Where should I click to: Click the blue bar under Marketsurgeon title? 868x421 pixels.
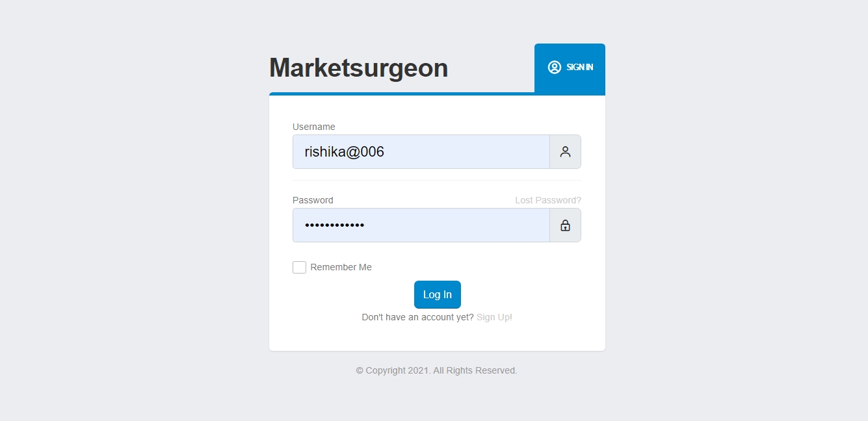pyautogui.click(x=402, y=94)
